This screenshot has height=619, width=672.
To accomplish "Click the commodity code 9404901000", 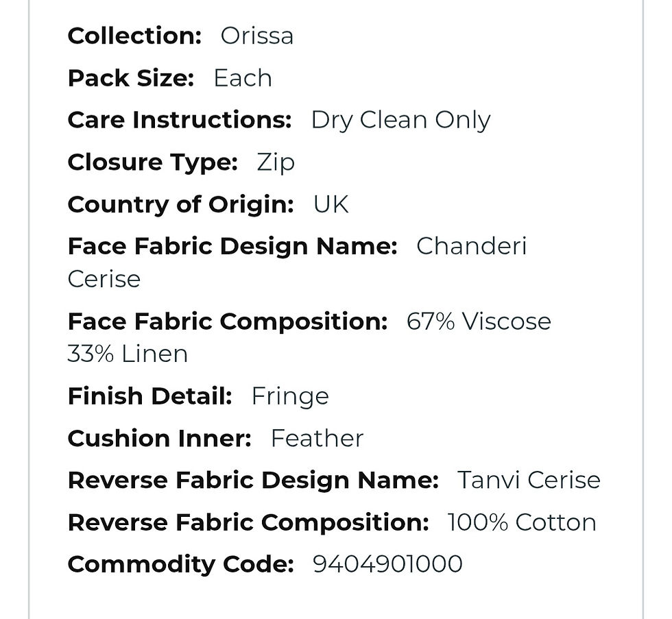I will (388, 563).
